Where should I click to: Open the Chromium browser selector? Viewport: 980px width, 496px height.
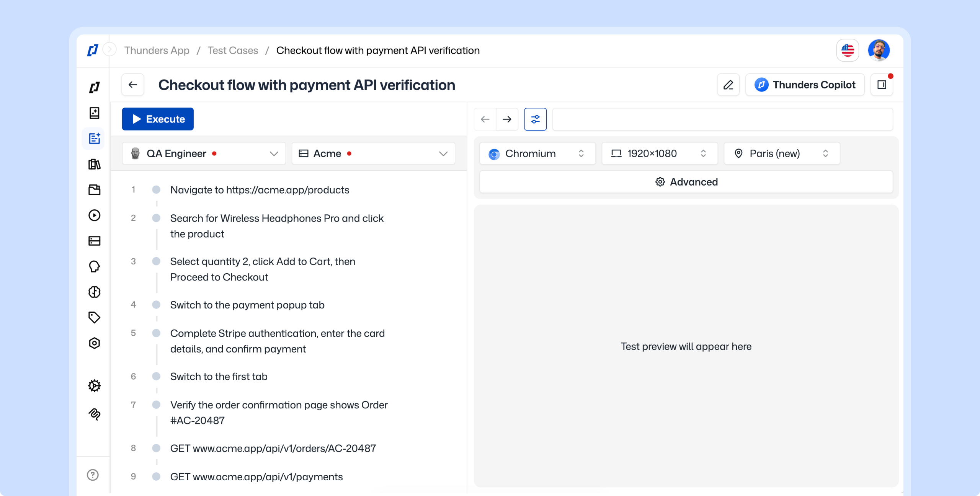[537, 153]
